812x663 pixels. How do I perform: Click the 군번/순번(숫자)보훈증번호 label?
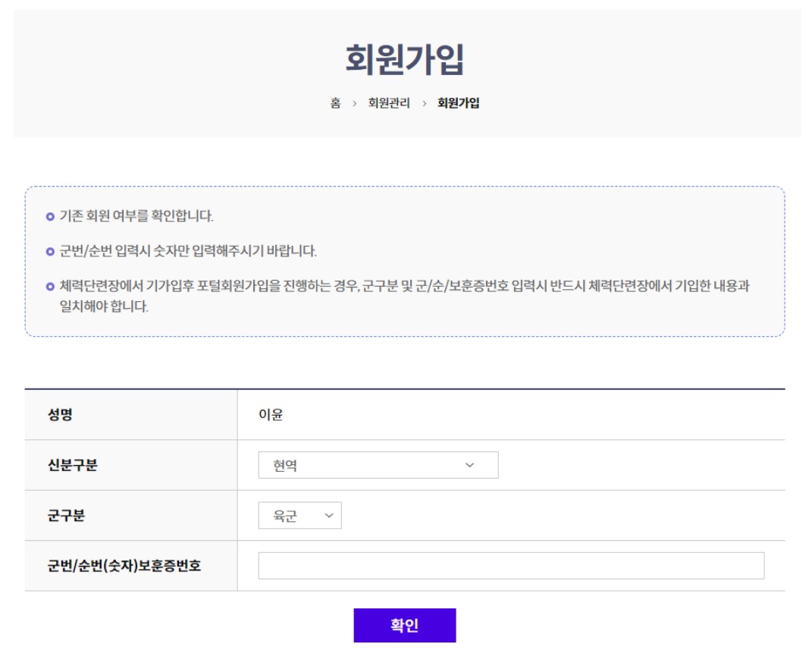(124, 566)
